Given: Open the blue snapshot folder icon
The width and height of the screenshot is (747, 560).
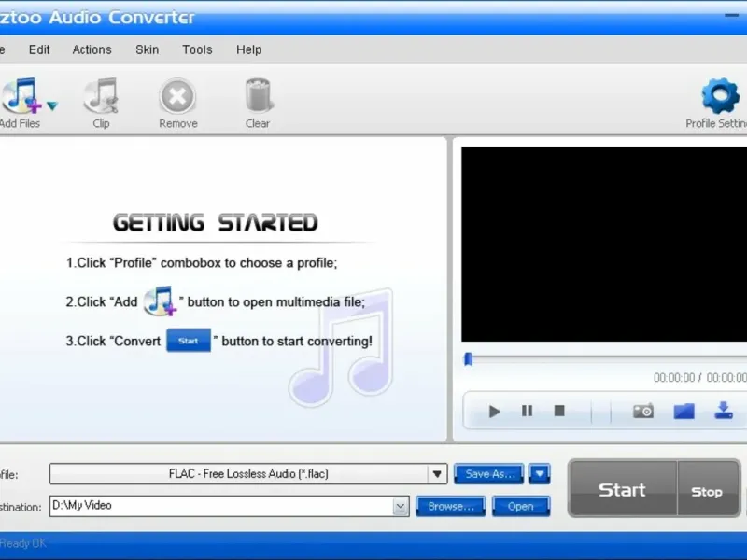Looking at the screenshot, I should pos(684,411).
